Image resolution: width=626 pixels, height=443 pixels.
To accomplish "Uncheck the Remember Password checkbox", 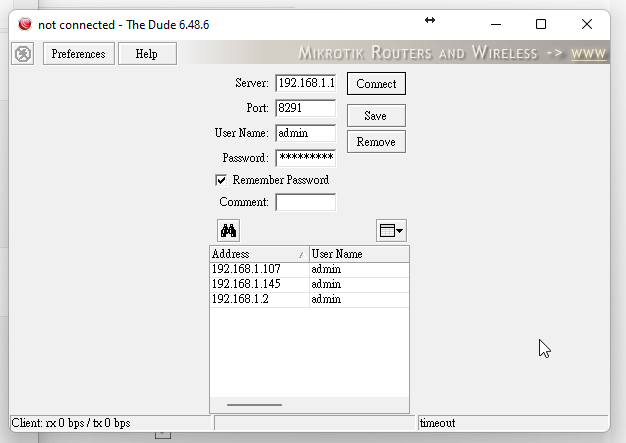I will click(221, 180).
